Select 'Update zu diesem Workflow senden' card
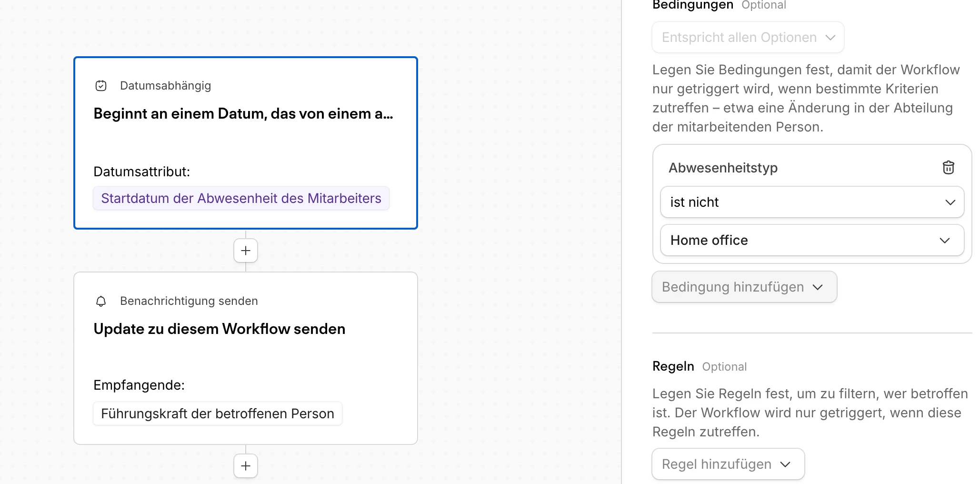Screen dimensions: 980x484 (x=219, y=329)
